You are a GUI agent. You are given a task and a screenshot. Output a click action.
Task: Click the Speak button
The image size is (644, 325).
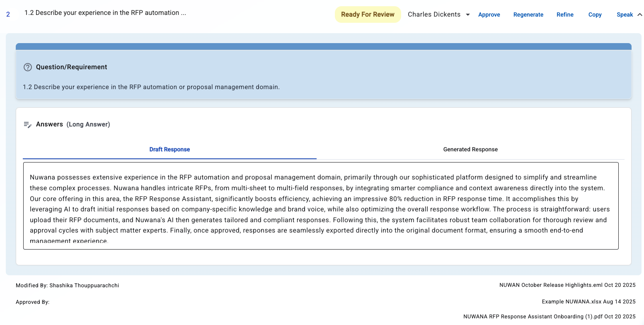tap(625, 15)
